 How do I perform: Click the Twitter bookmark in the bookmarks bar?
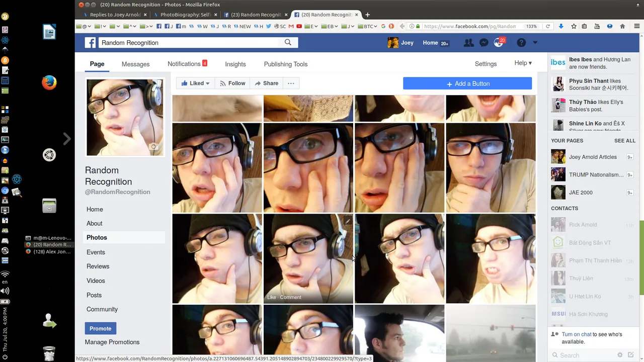[x=269, y=26]
